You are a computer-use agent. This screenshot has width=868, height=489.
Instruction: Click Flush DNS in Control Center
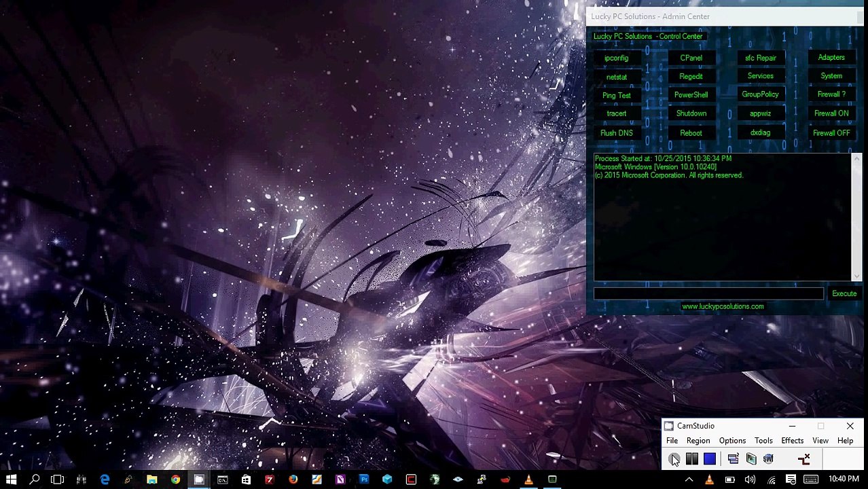(x=617, y=133)
